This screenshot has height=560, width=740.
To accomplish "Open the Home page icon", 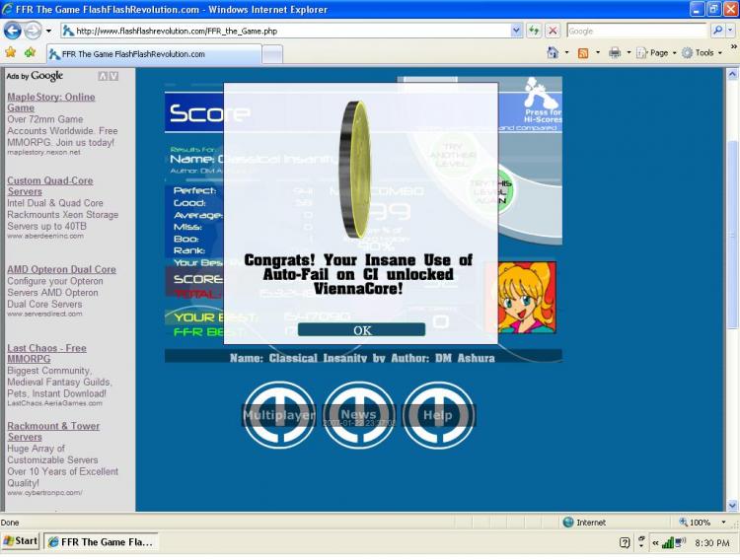I will pos(553,52).
